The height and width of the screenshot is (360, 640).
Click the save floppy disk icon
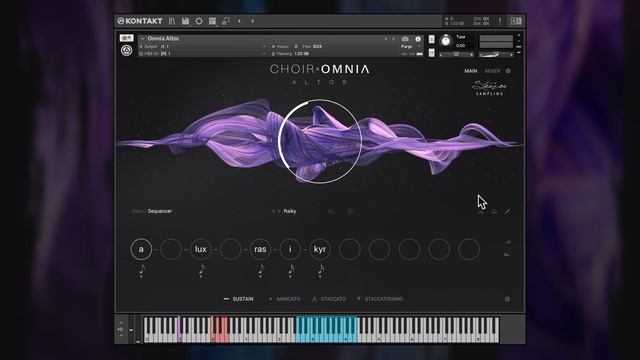[x=185, y=21]
